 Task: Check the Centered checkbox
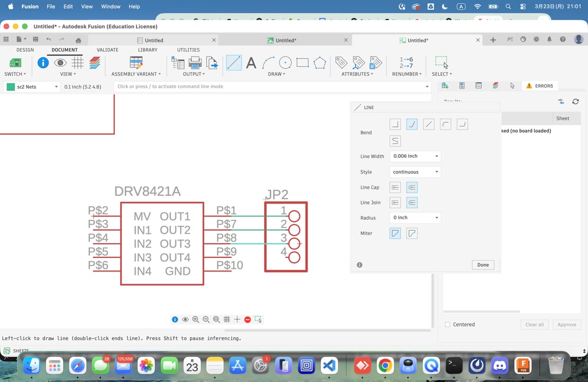[448, 324]
